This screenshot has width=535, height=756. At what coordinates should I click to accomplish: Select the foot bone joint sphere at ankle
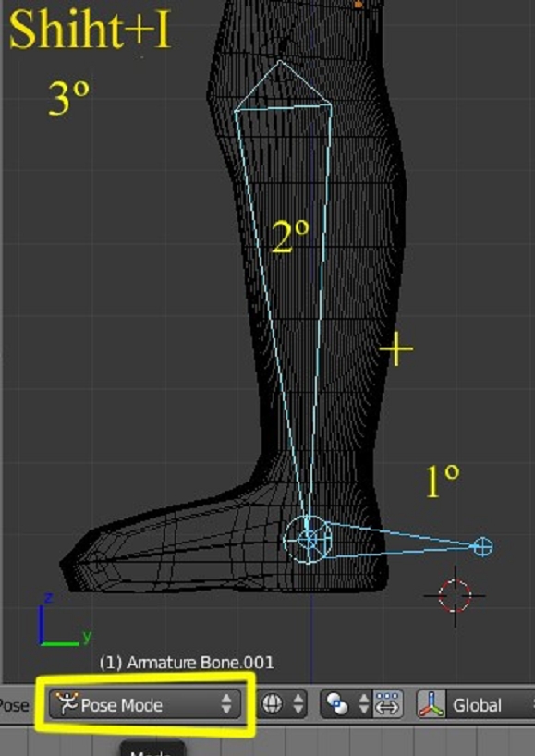coord(308,539)
